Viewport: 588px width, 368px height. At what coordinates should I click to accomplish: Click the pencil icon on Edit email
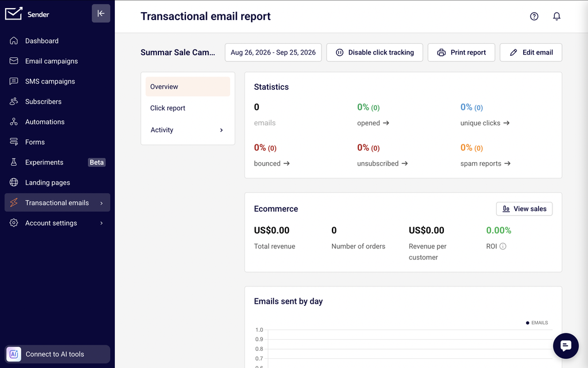click(513, 52)
